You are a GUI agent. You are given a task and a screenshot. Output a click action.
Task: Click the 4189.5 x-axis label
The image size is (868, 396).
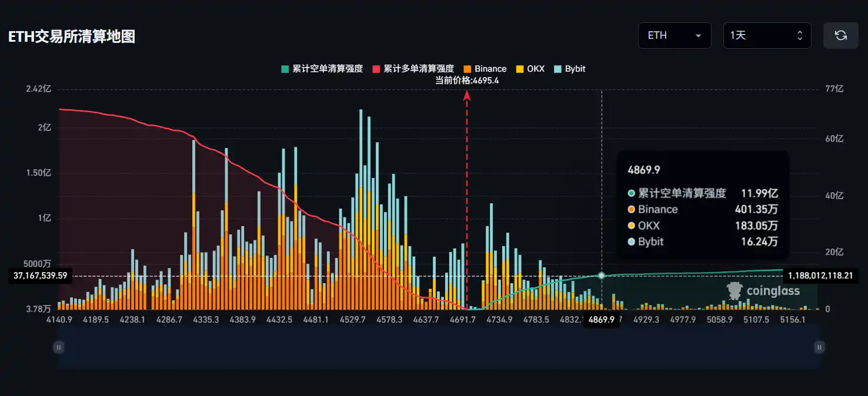[x=96, y=320]
